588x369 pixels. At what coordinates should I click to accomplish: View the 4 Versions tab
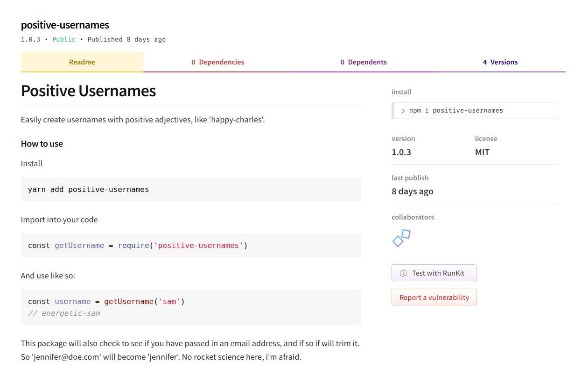click(x=500, y=62)
